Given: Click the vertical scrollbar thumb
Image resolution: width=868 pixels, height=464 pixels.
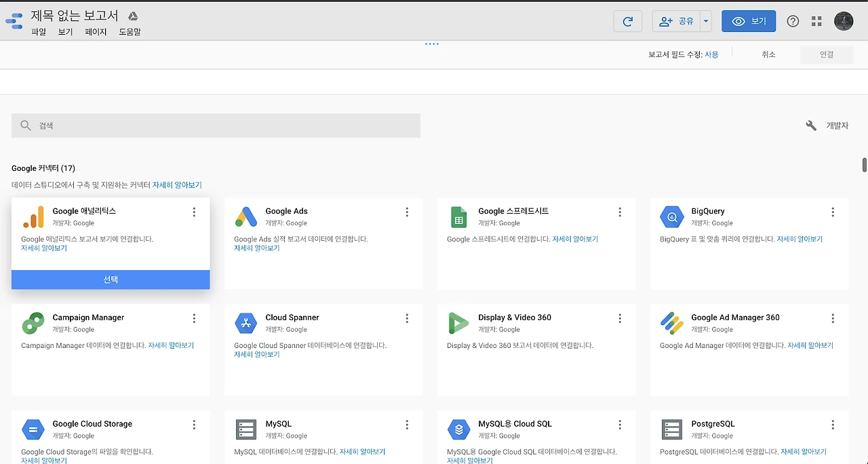Looking at the screenshot, I should point(865,165).
